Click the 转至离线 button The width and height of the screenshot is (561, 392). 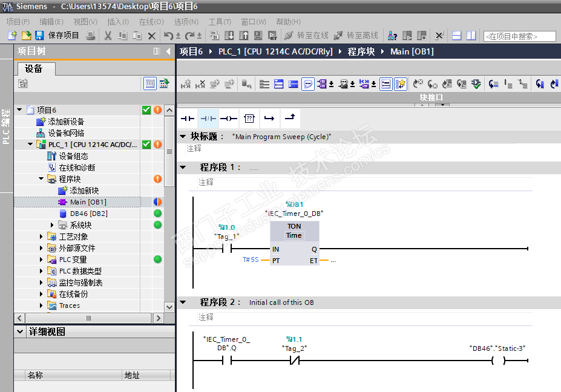tap(356, 36)
